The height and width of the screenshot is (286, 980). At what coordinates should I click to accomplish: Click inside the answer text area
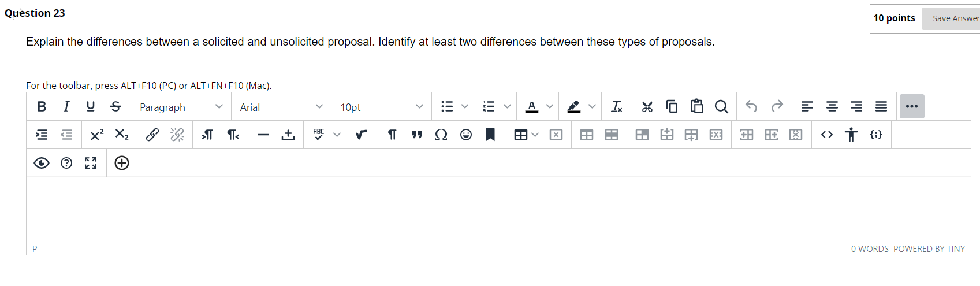click(x=498, y=209)
